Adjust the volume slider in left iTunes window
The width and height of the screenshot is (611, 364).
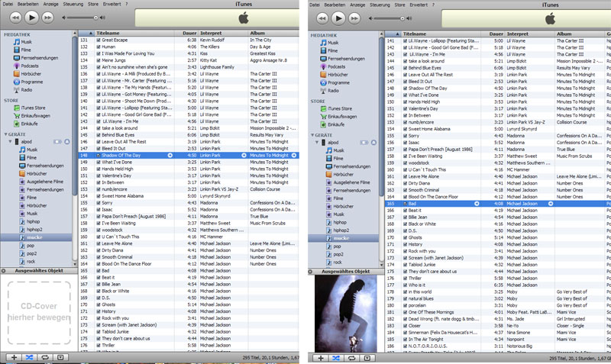point(95,18)
